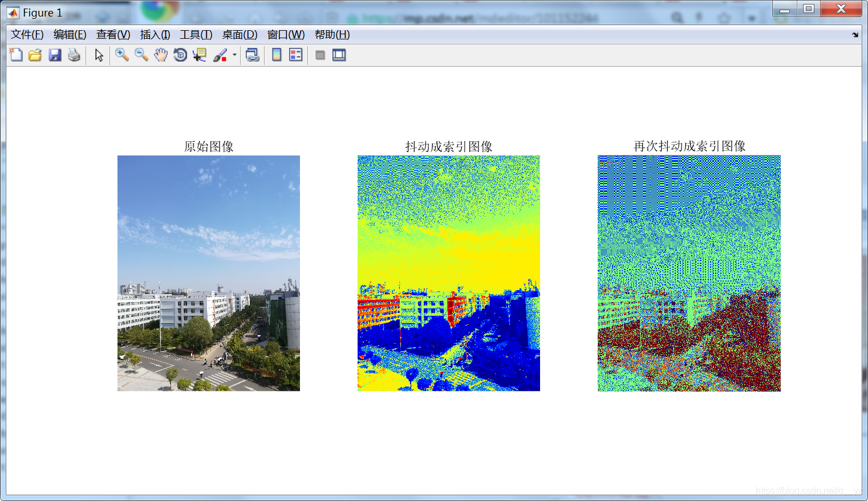Activate the Zoom Out tool
The width and height of the screenshot is (868, 501).
[141, 55]
